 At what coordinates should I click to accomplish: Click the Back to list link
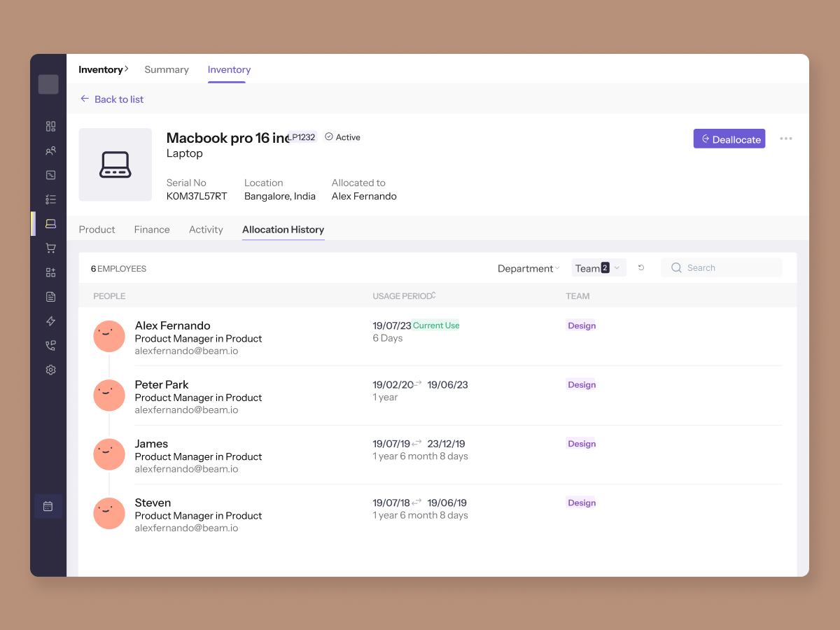pyautogui.click(x=112, y=99)
